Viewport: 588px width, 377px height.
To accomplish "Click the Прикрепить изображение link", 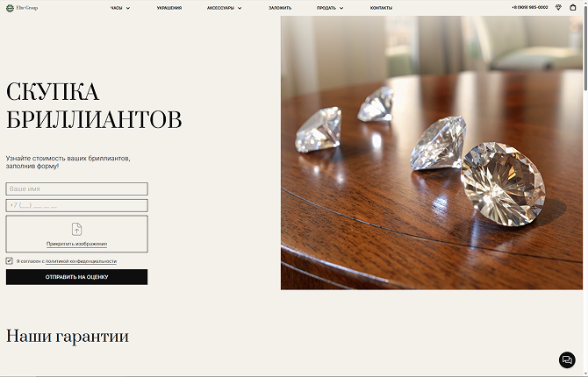I will pos(77,244).
